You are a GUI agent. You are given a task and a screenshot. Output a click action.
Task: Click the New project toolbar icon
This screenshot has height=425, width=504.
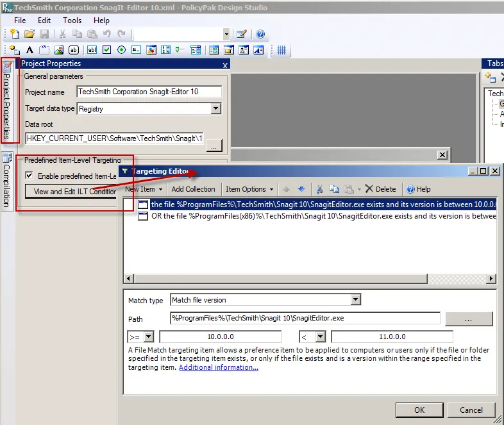15,35
